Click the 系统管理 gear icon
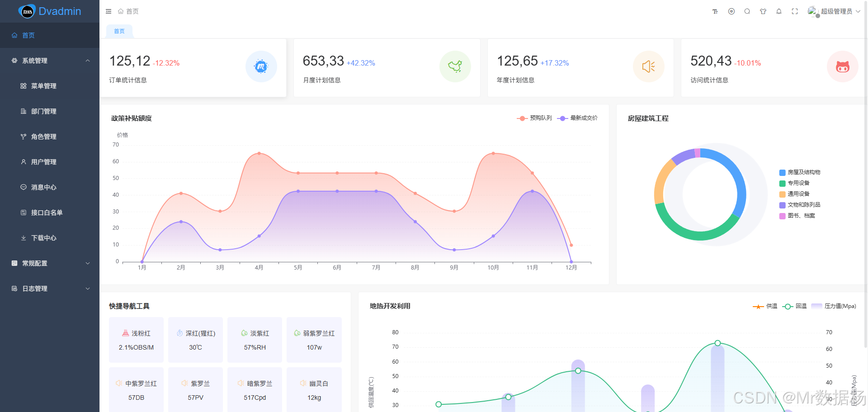This screenshot has height=412, width=868. pos(14,61)
